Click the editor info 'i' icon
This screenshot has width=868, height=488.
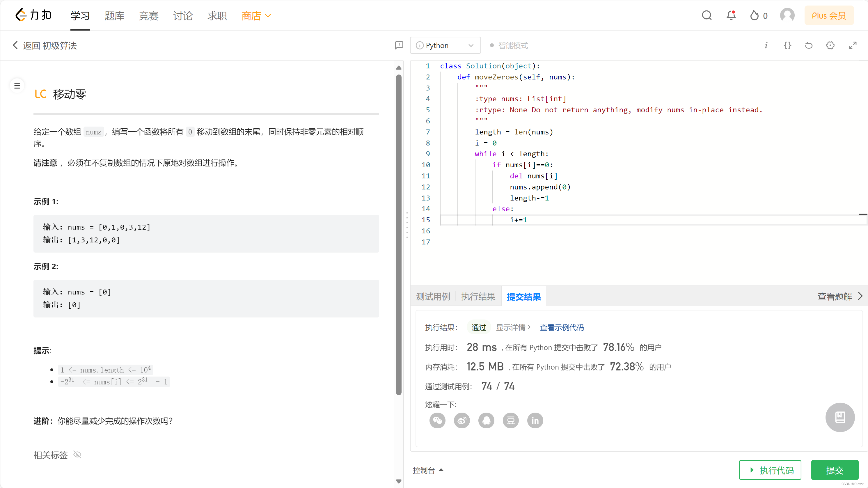point(766,45)
